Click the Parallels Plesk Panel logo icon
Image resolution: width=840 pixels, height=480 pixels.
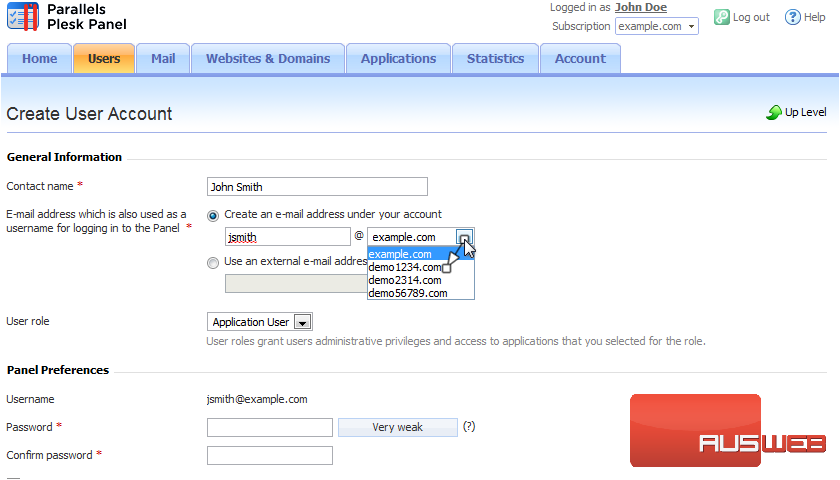click(x=23, y=17)
